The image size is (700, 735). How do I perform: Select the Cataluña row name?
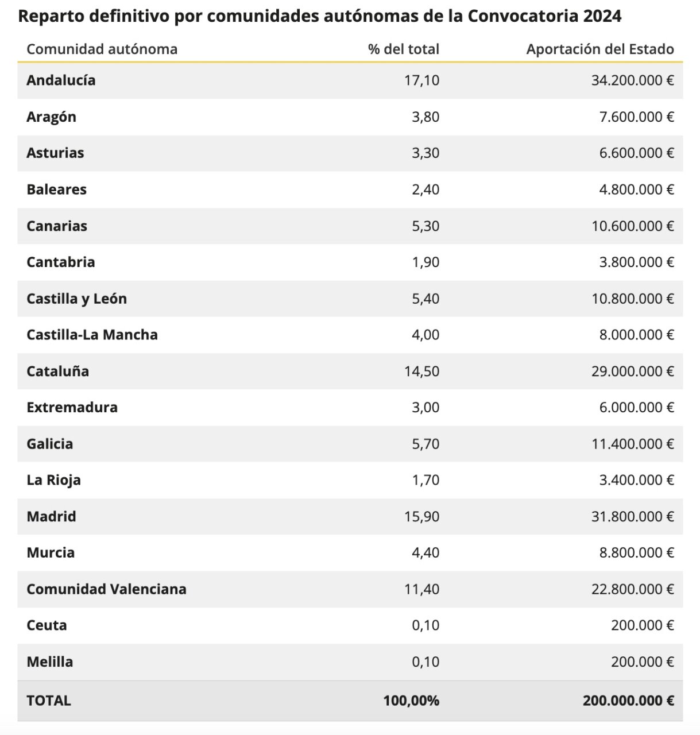[x=57, y=372]
